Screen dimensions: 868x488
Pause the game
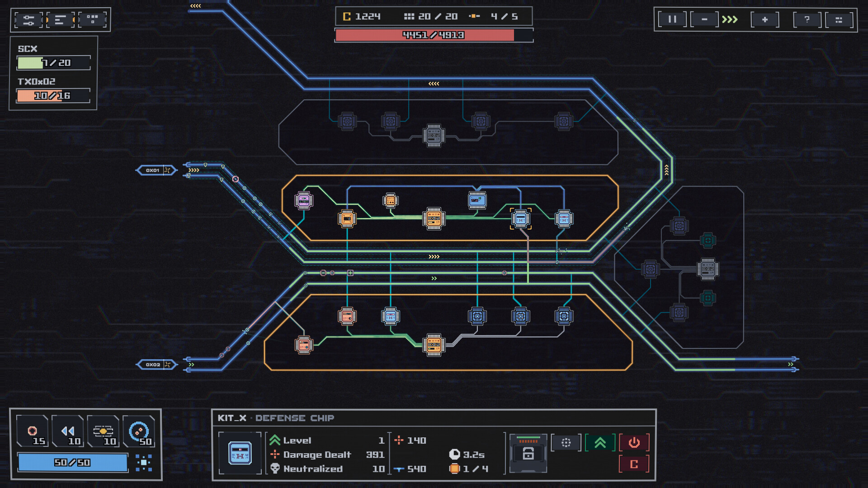click(672, 19)
